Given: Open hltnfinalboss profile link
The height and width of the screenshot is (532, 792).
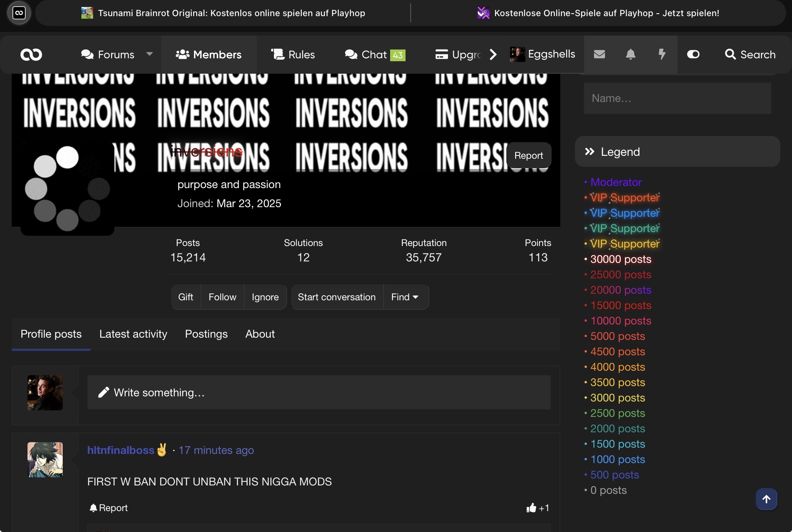Looking at the screenshot, I should click(x=121, y=450).
